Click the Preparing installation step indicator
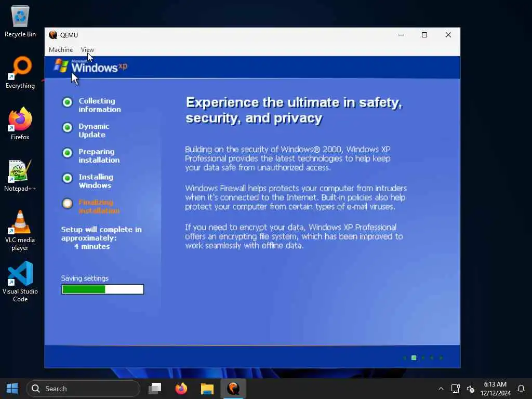532x399 pixels. coord(68,153)
